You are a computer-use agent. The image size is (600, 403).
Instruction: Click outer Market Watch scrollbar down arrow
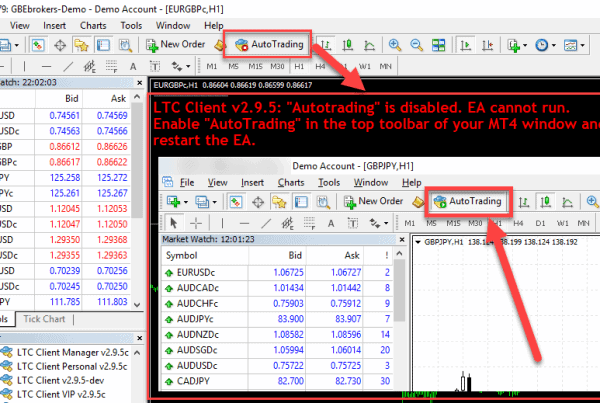coord(137,305)
